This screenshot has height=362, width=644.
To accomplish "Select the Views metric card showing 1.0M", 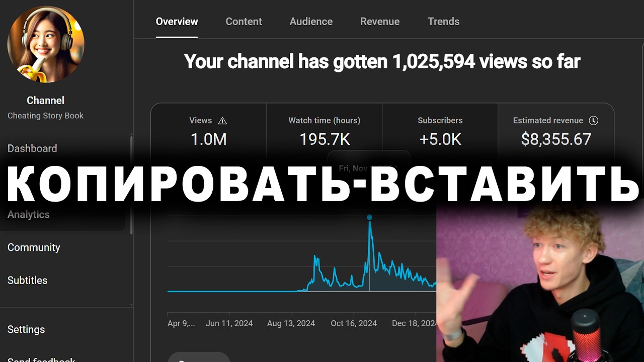I will 208,132.
